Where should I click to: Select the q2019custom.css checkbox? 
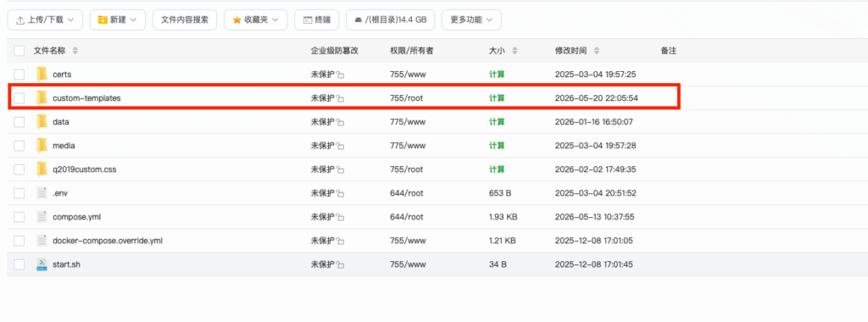[x=19, y=169]
